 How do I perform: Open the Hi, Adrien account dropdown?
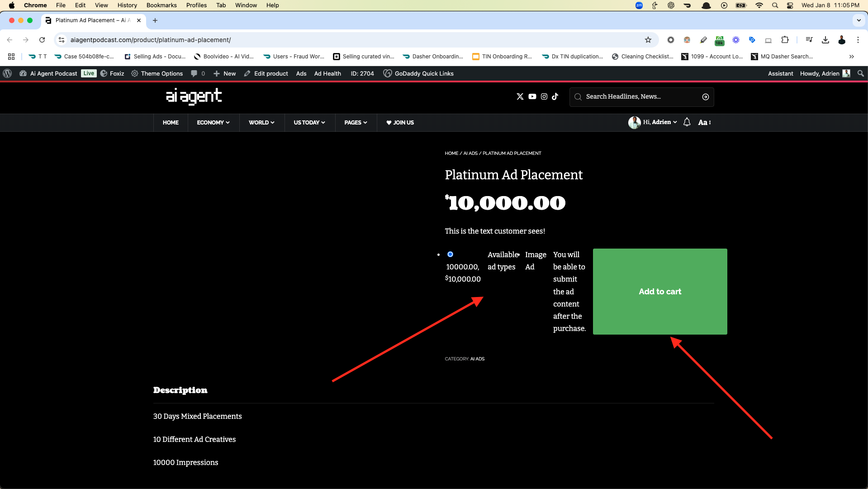[652, 122]
